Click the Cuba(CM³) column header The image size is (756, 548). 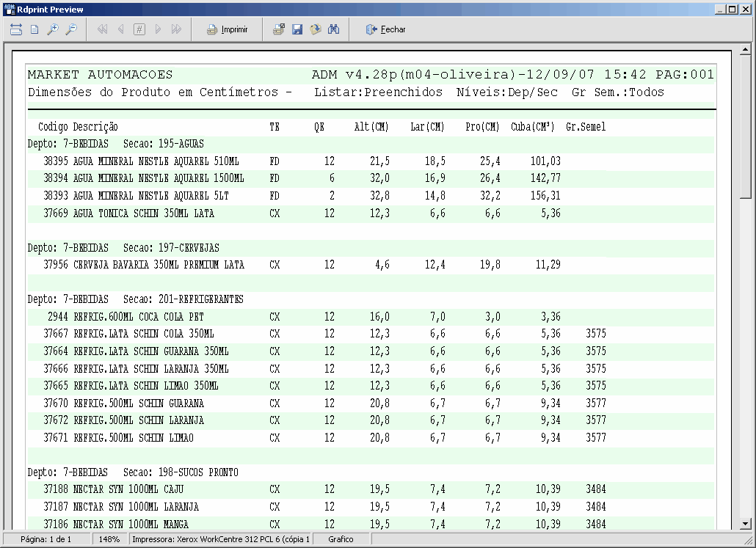coord(533,127)
